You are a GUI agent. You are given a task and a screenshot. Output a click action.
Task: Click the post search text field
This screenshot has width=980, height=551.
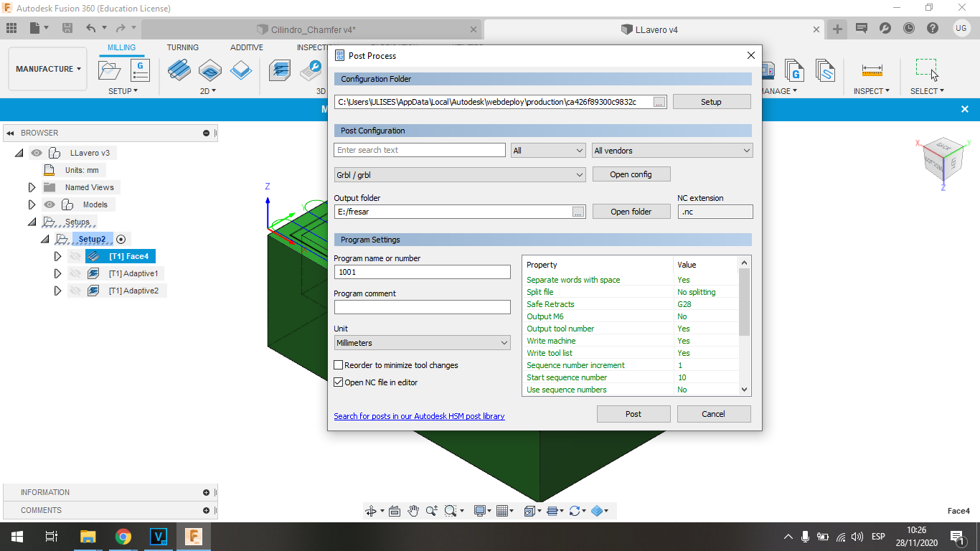420,150
